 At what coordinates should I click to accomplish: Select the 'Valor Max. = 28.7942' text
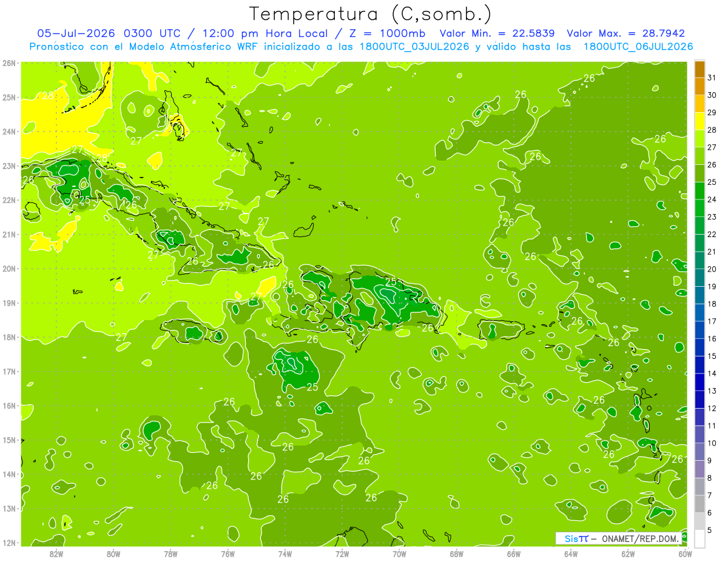pos(625,33)
